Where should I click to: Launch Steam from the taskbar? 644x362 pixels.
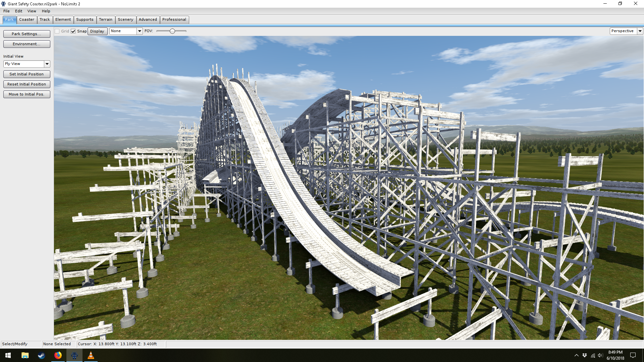(41, 355)
